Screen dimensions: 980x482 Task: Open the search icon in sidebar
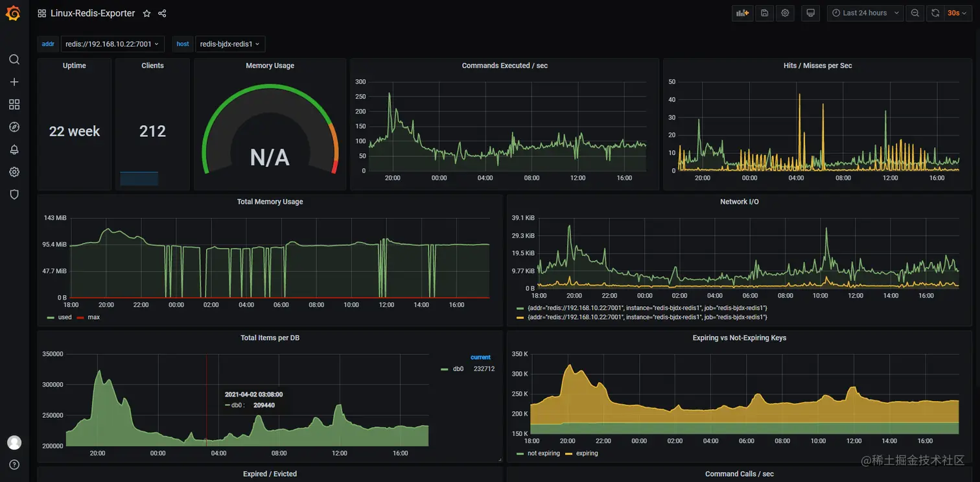pos(14,60)
